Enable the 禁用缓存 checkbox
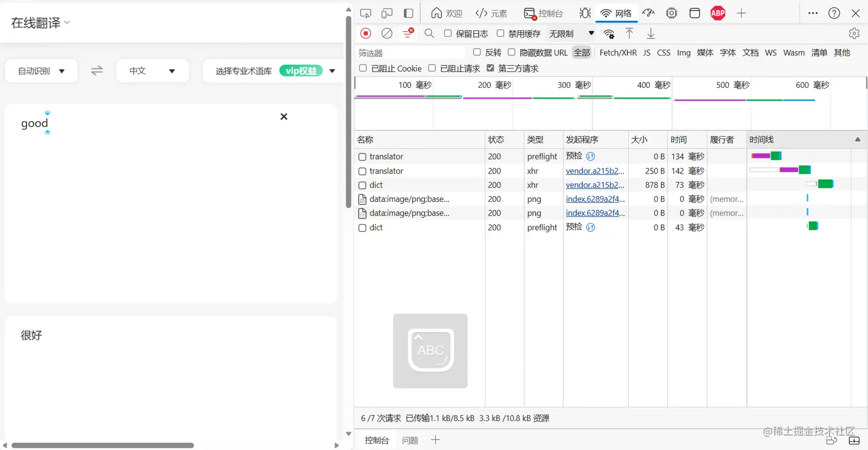 tap(501, 33)
